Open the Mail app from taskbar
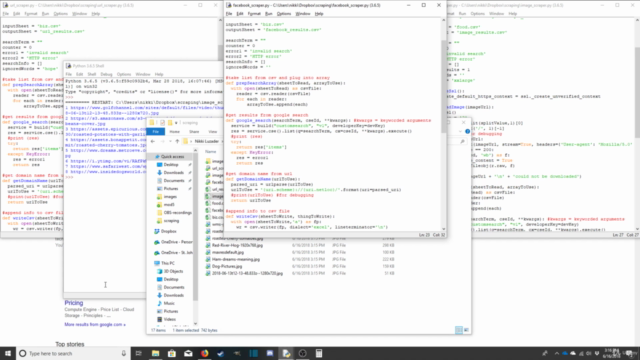Screen dimensions: 640x360 188,353
